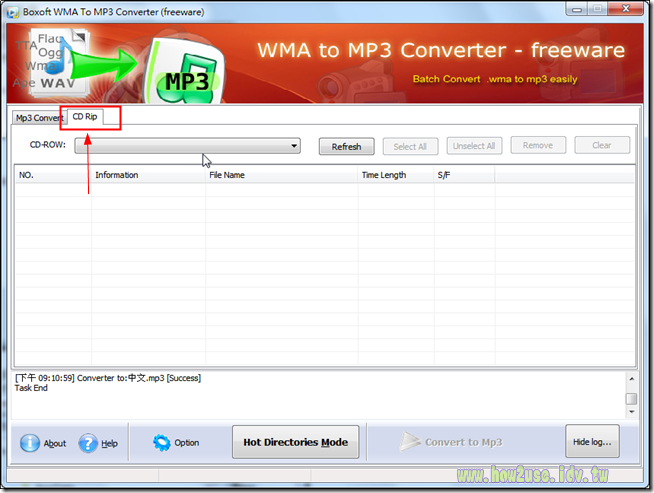The image size is (654, 493).
Task: Click the app icon in title bar
Action: 10,10
